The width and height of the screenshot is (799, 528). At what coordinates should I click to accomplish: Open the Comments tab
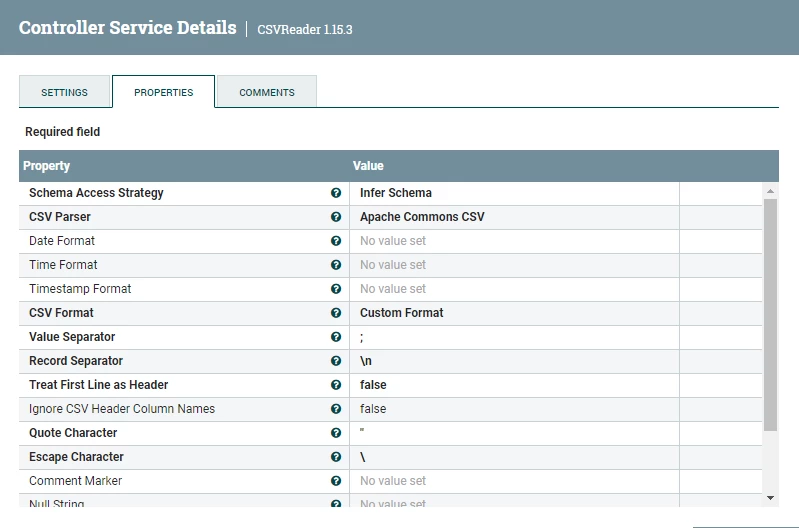point(267,92)
